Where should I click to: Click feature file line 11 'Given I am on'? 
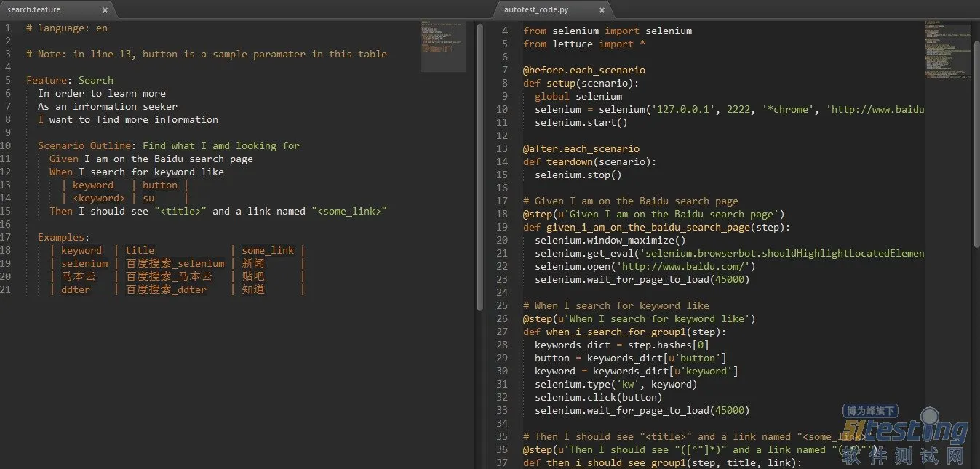pyautogui.click(x=151, y=159)
